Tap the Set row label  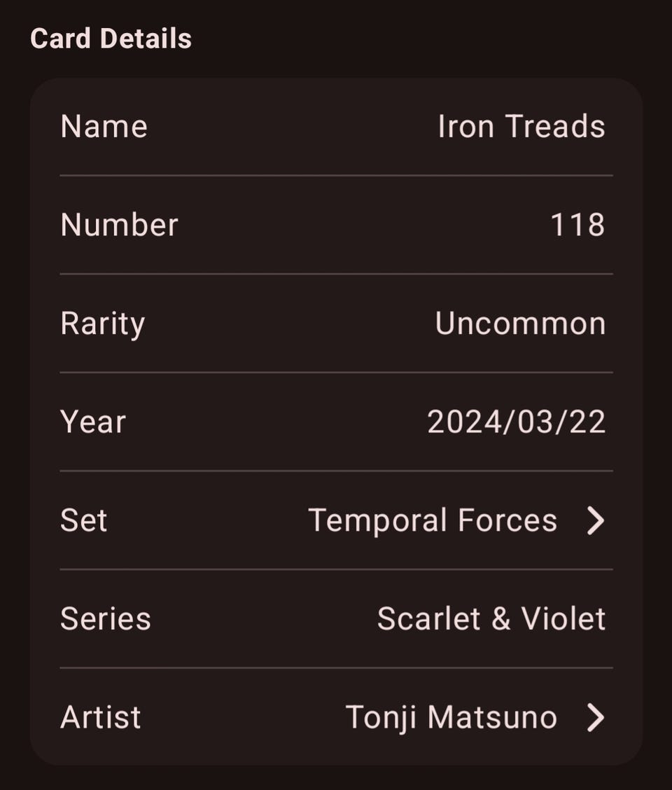pos(84,521)
